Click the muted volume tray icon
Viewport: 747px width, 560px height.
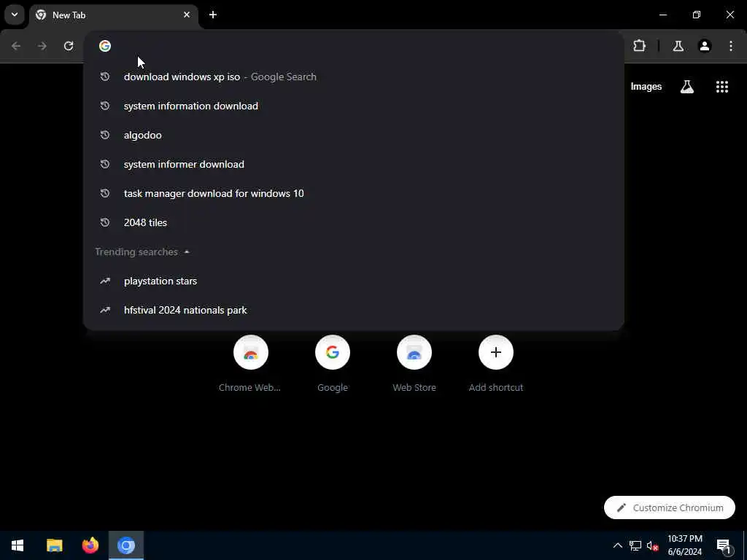click(652, 545)
